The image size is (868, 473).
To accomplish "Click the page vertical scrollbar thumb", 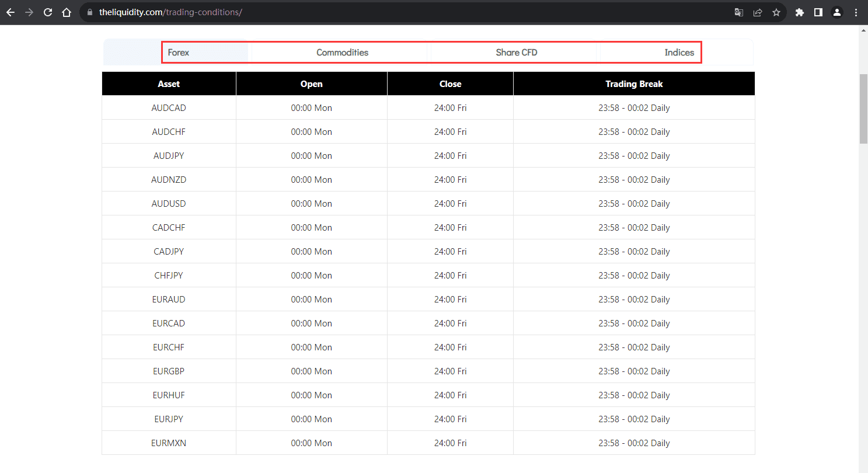I will [863, 109].
